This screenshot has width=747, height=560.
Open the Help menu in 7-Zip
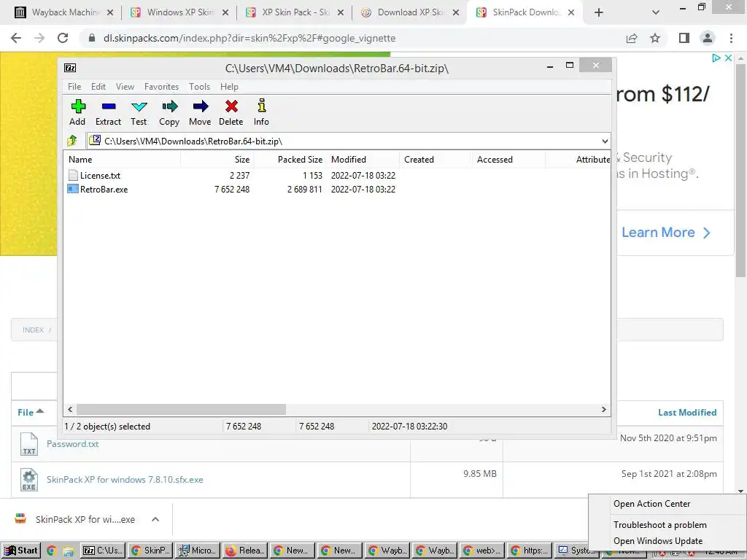click(x=229, y=87)
